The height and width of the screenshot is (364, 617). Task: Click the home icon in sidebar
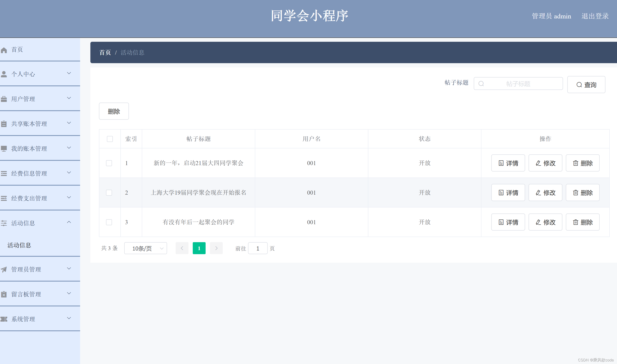(x=4, y=50)
